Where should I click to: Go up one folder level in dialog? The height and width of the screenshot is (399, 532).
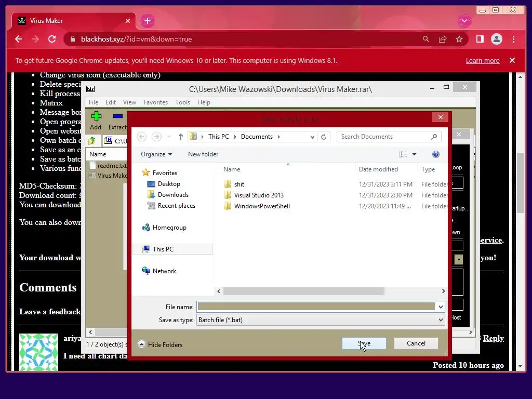[180, 137]
